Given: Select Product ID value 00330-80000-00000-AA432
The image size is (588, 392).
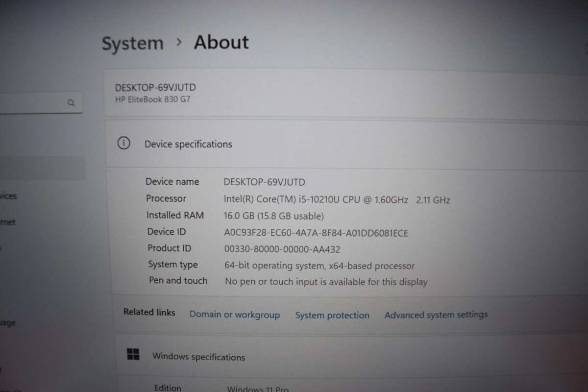Looking at the screenshot, I should (282, 249).
